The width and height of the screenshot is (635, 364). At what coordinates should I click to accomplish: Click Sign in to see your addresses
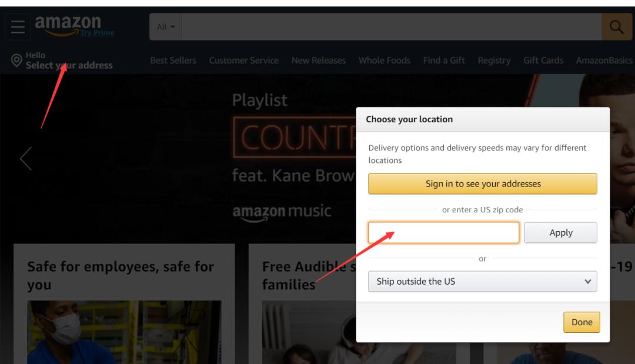coord(482,183)
